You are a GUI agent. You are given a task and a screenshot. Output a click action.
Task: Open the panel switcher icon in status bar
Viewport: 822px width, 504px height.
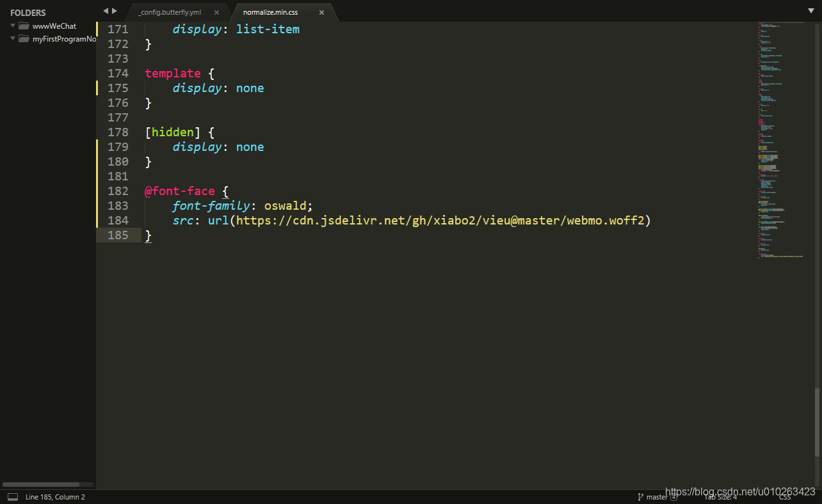point(13,497)
